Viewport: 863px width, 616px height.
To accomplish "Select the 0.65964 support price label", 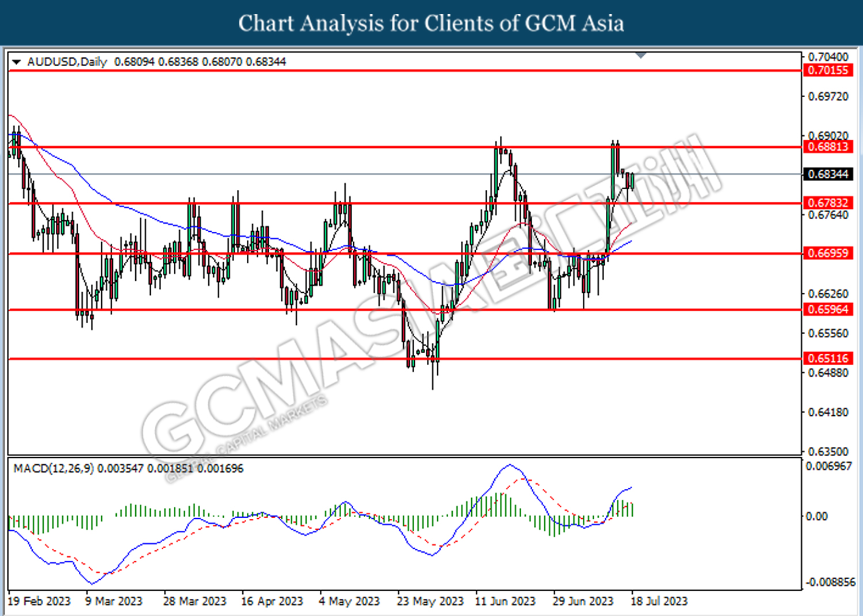I will [x=828, y=309].
